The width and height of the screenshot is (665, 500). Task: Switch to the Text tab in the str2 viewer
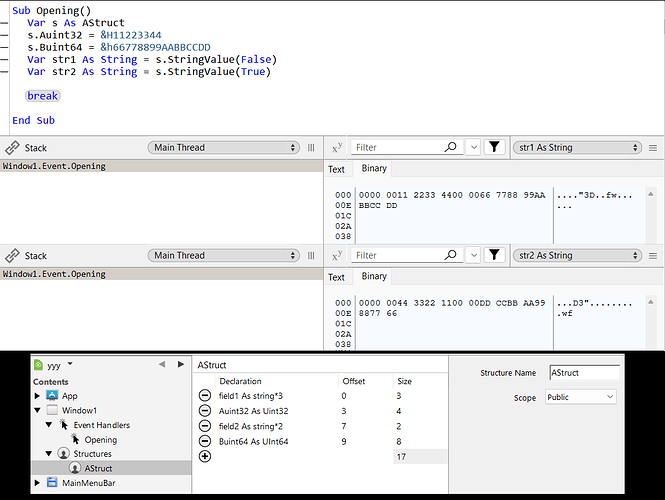click(x=336, y=277)
